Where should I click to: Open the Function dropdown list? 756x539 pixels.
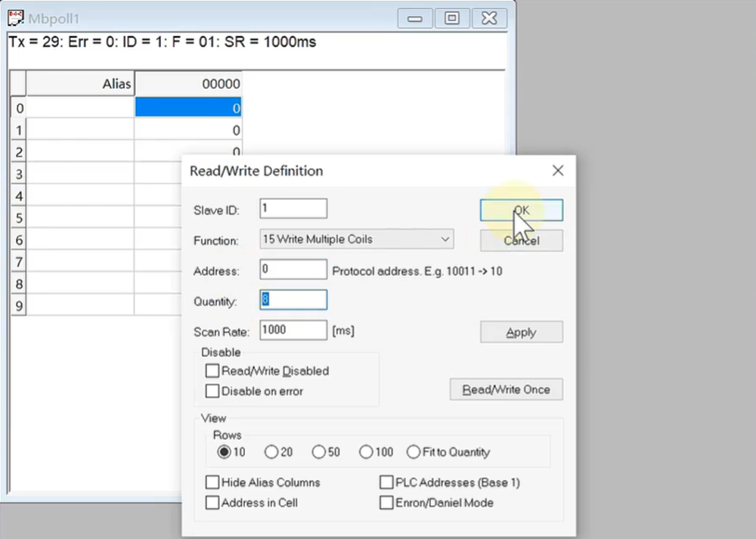tap(445, 240)
